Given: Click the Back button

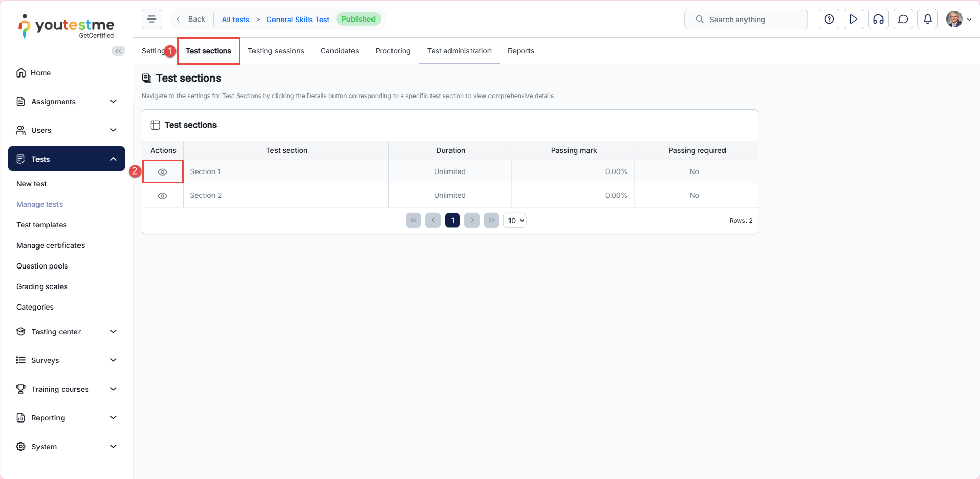Looking at the screenshot, I should pos(191,19).
